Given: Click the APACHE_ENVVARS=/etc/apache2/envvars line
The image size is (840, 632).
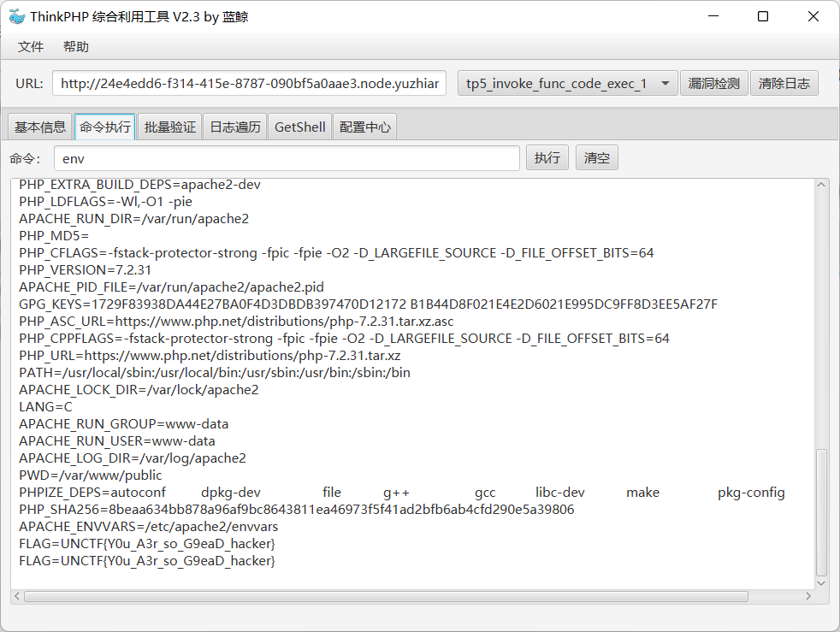Looking at the screenshot, I should click(x=148, y=527).
